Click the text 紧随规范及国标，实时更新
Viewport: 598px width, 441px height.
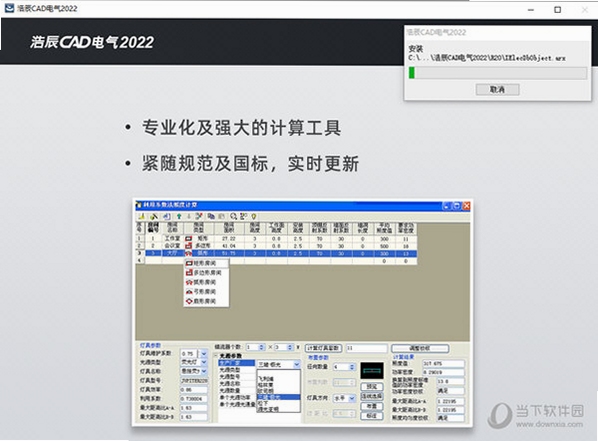point(250,164)
